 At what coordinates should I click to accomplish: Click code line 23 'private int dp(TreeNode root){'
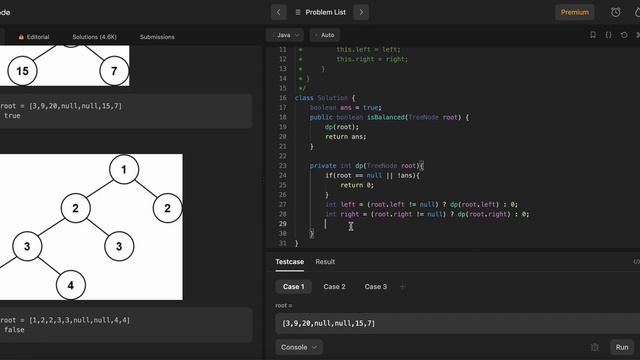coord(367,166)
